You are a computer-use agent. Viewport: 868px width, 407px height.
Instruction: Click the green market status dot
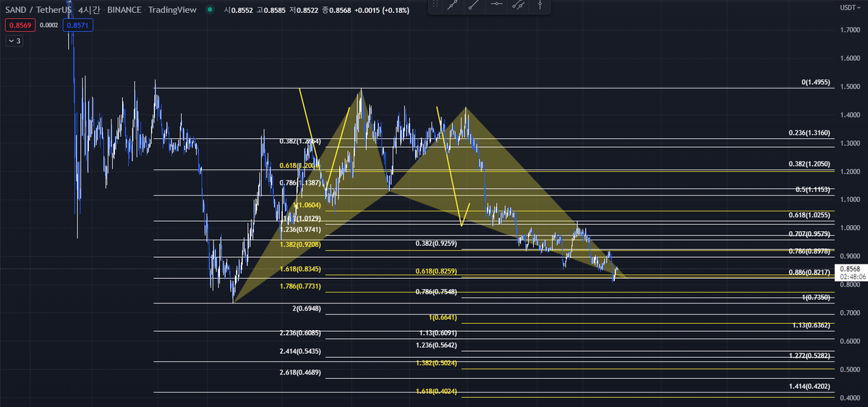[x=209, y=10]
